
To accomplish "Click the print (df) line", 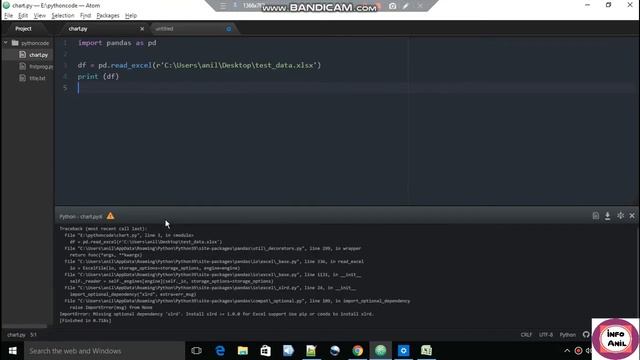I will click(x=98, y=76).
